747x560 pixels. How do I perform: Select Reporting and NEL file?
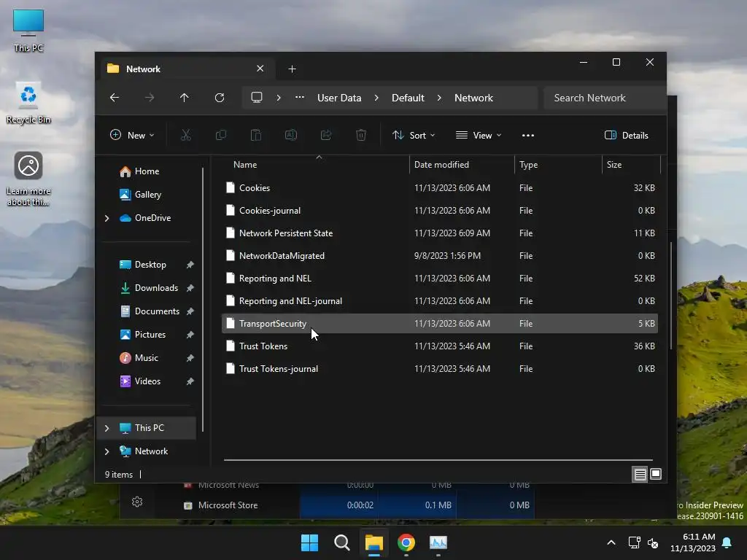pos(440,279)
